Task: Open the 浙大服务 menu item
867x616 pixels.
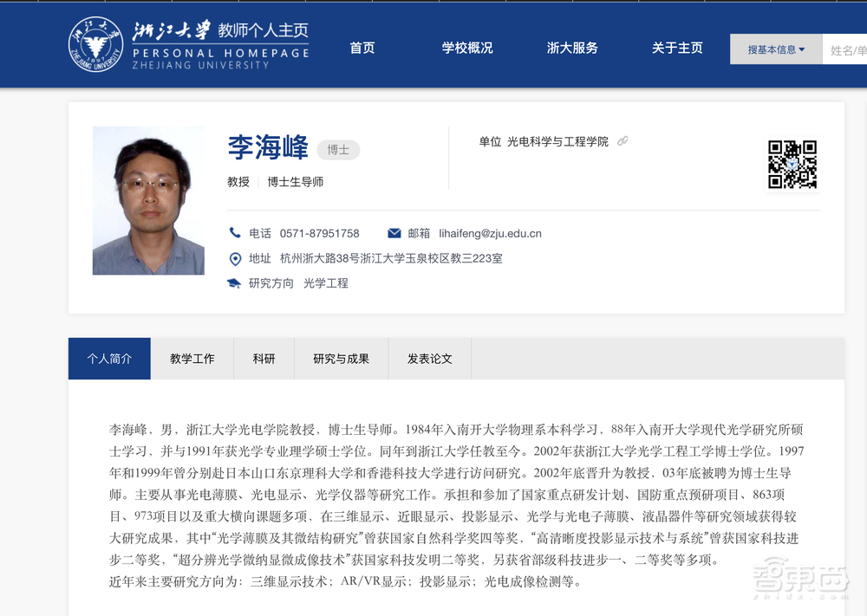Action: (x=572, y=49)
